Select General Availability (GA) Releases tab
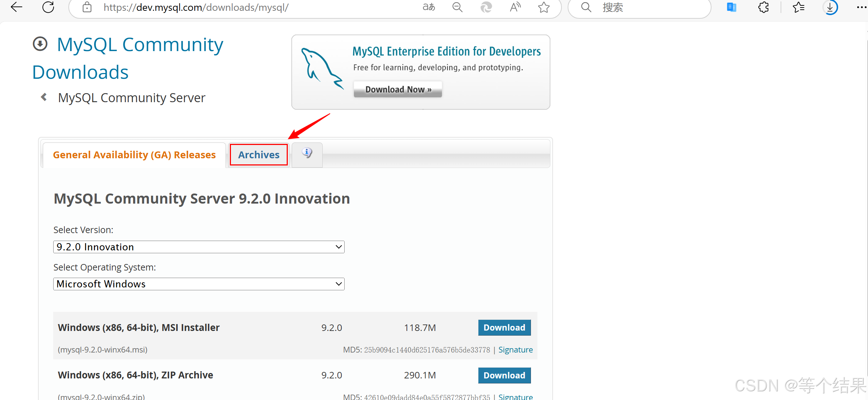The image size is (868, 400). pyautogui.click(x=134, y=155)
